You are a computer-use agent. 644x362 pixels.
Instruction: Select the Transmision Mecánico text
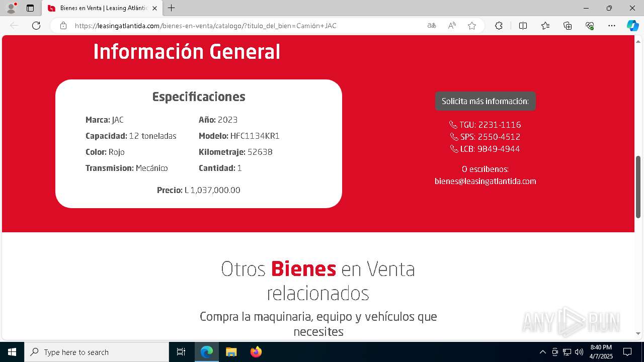[x=127, y=168]
